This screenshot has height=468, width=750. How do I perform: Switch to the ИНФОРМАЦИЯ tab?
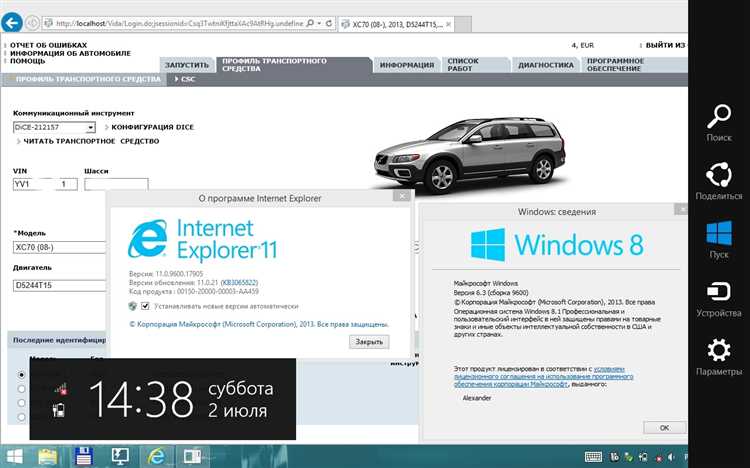click(x=407, y=65)
